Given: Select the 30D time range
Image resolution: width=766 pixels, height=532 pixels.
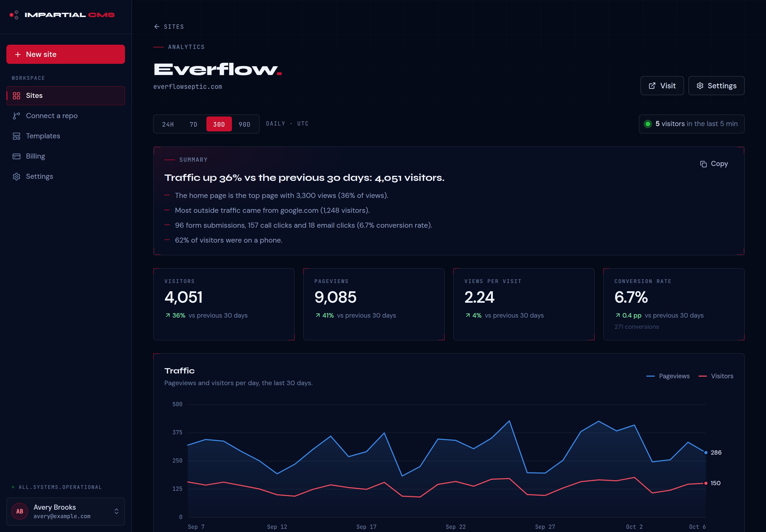Looking at the screenshot, I should click(219, 124).
